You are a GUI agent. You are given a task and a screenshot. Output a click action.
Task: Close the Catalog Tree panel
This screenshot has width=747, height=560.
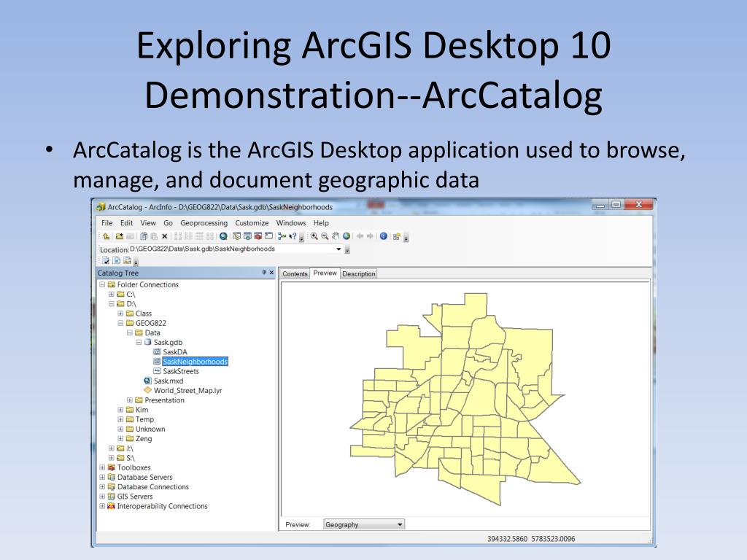coord(271,273)
